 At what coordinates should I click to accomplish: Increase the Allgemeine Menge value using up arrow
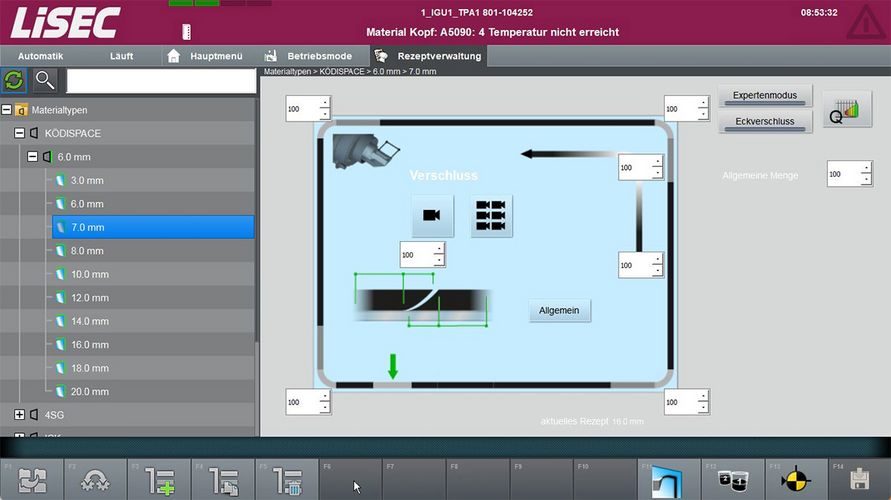pos(865,168)
